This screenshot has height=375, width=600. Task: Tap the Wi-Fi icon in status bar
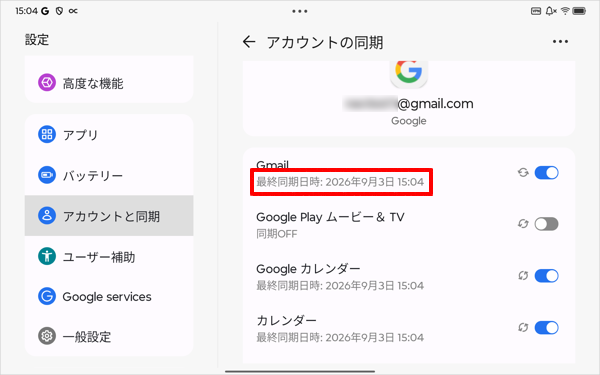[x=565, y=11]
